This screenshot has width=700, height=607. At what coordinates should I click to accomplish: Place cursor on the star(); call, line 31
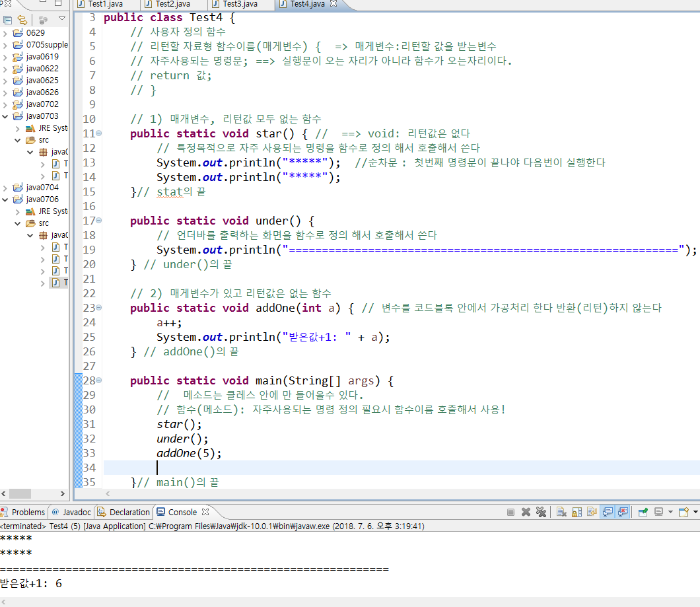coord(179,424)
